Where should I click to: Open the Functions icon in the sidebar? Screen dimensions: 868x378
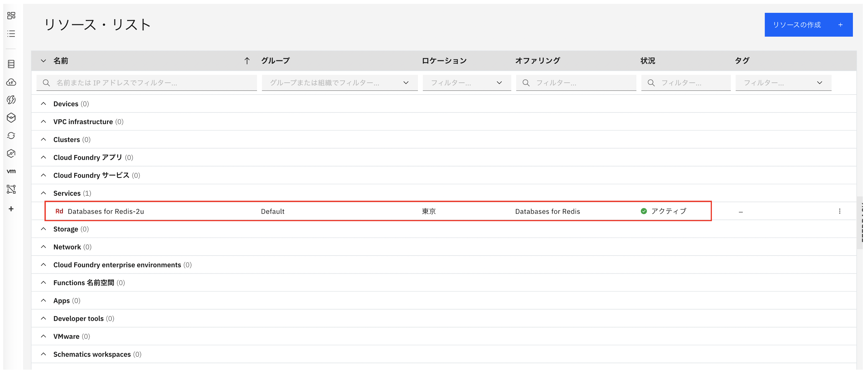pos(11,100)
